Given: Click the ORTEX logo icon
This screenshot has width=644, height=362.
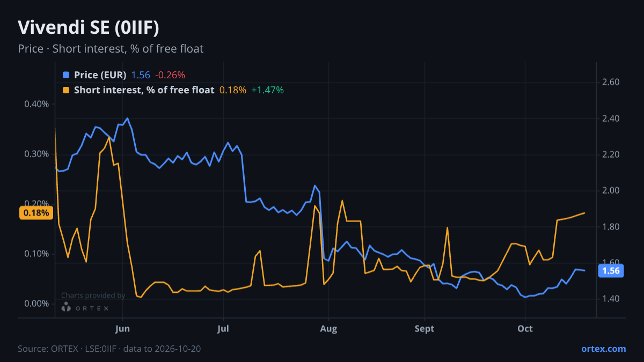Looking at the screenshot, I should tap(66, 307).
